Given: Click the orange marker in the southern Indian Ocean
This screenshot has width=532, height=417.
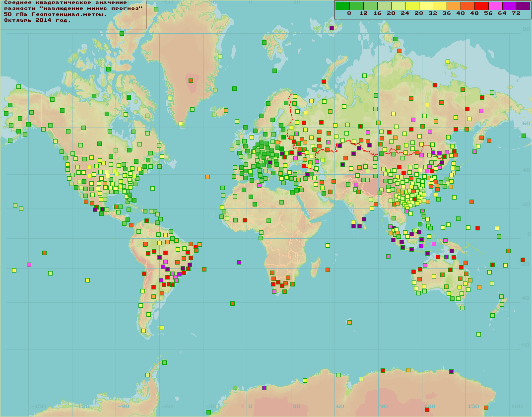Looking at the screenshot, I should (349, 322).
